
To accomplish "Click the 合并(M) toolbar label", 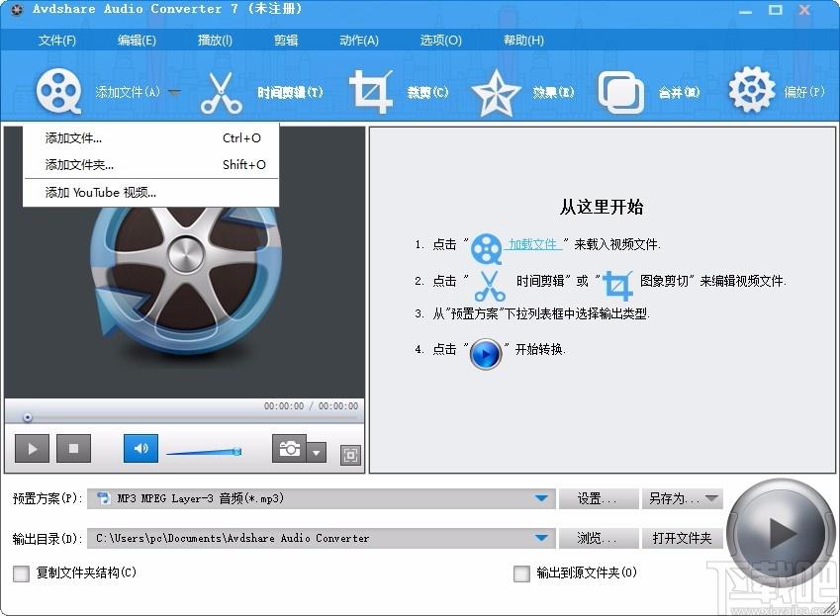I will [x=680, y=93].
